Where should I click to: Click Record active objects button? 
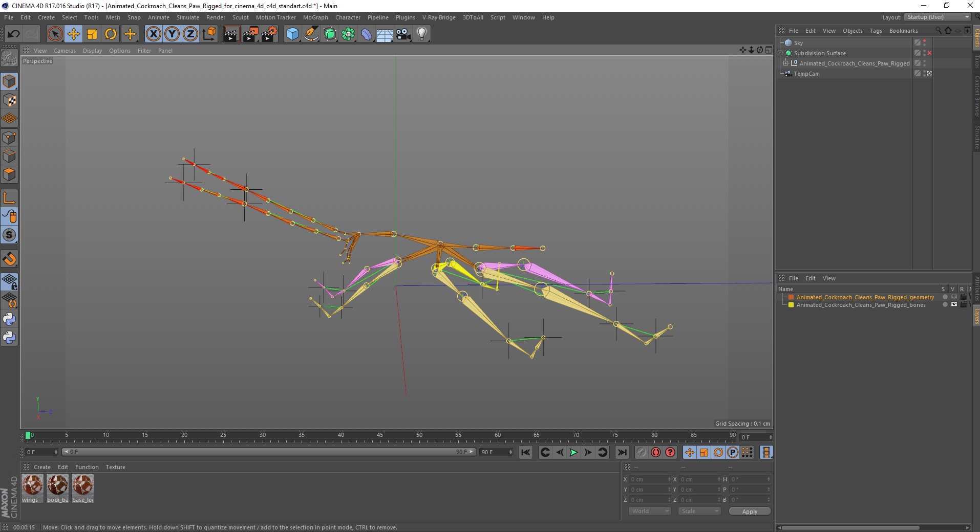tap(642, 452)
